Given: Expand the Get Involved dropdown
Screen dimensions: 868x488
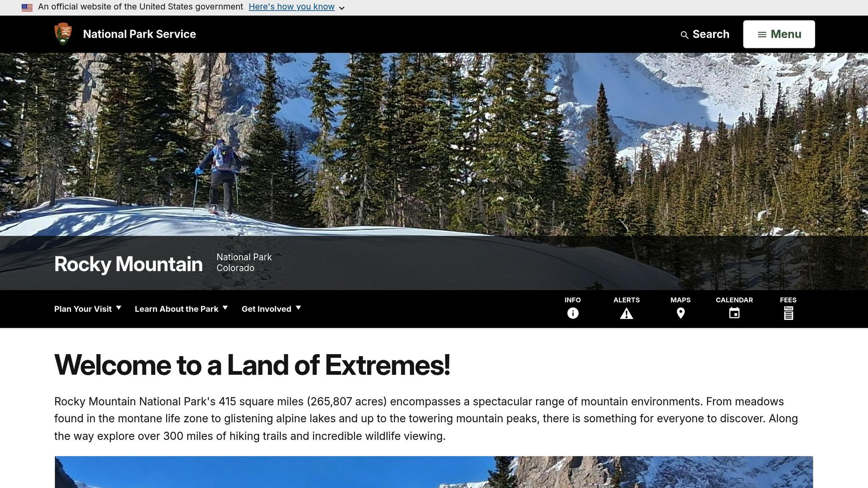Looking at the screenshot, I should coord(271,309).
